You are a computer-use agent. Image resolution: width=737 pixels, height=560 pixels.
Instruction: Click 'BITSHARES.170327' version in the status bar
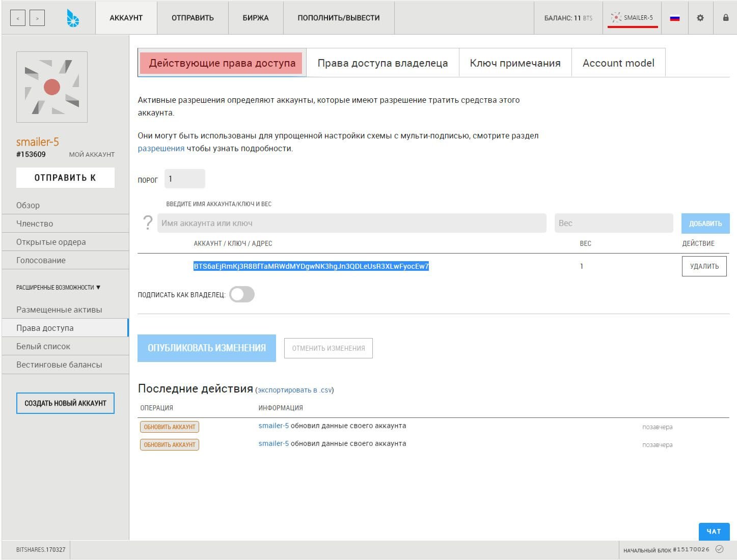[x=41, y=550]
